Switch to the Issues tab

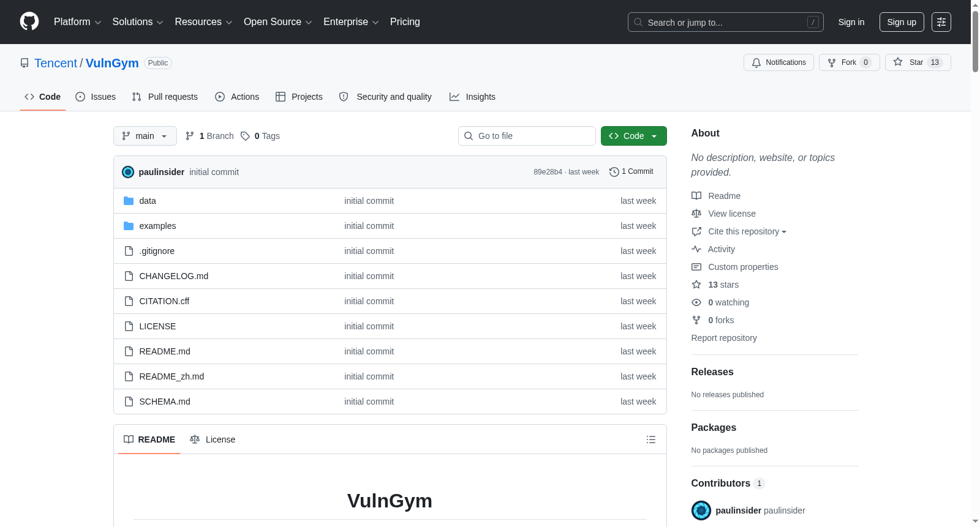[x=96, y=97]
